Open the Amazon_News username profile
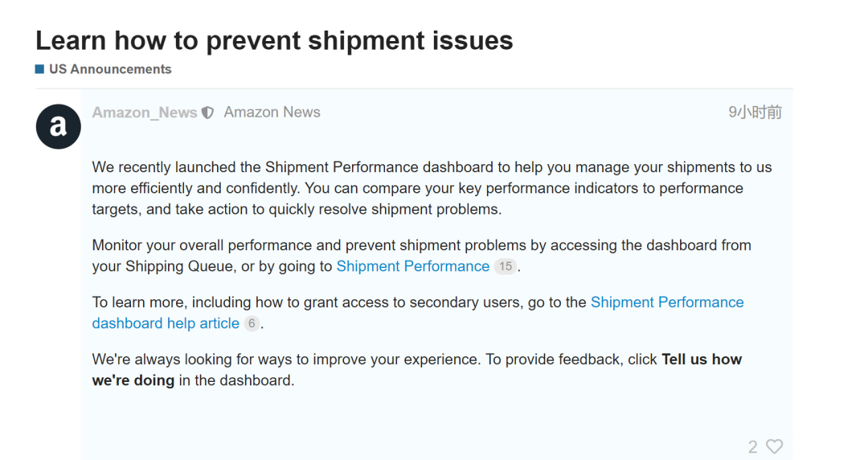This screenshot has height=460, width=868. pos(145,113)
